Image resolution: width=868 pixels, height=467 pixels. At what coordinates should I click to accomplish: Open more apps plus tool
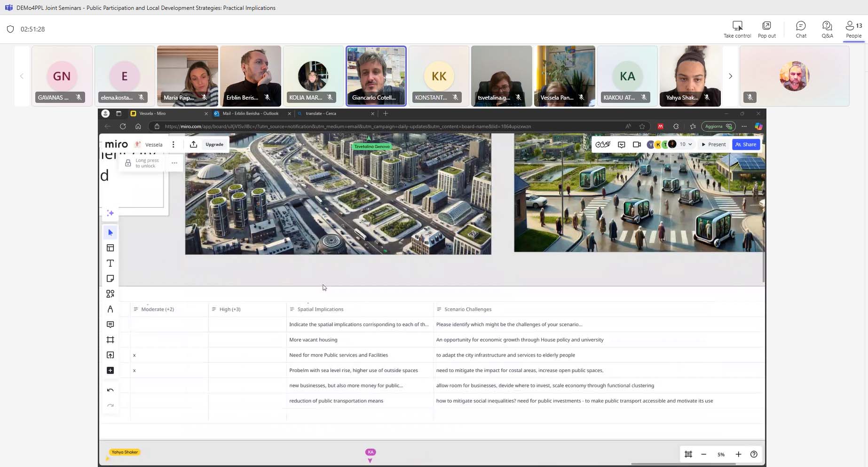[x=110, y=371]
